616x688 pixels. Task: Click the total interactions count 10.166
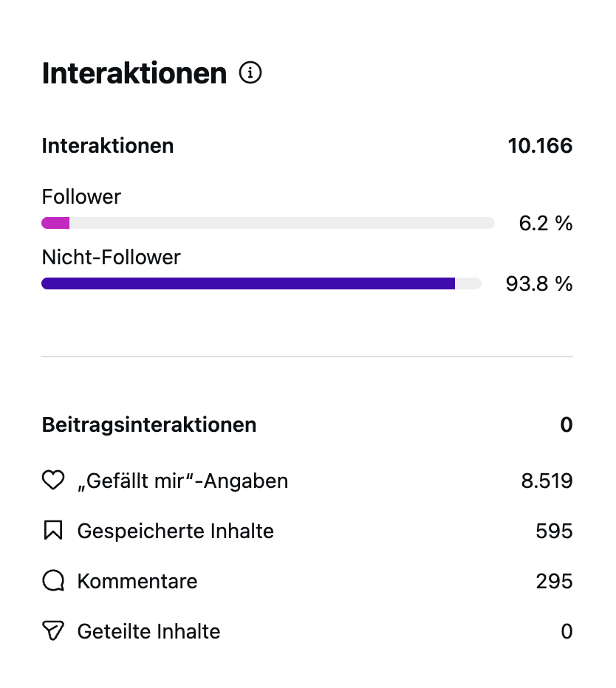(x=540, y=145)
